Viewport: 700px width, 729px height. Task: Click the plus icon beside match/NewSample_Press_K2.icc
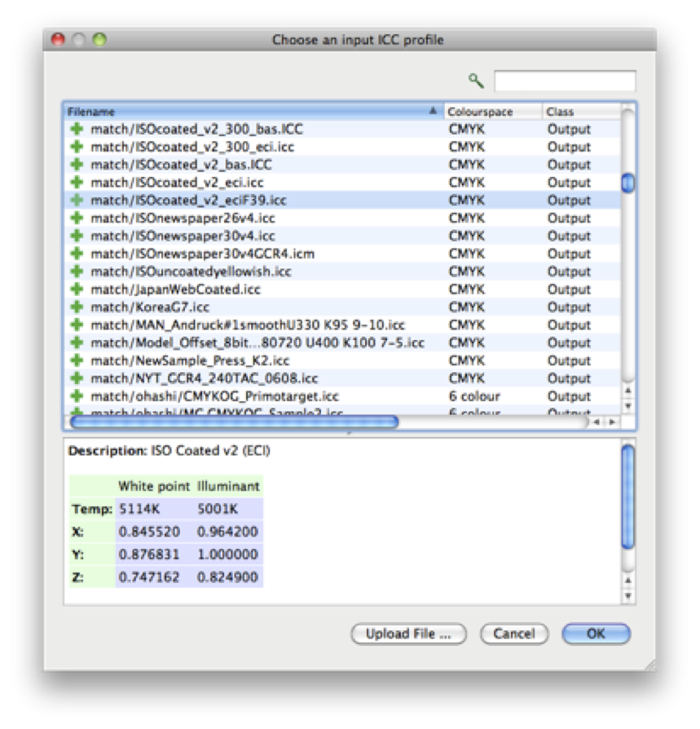[x=76, y=360]
